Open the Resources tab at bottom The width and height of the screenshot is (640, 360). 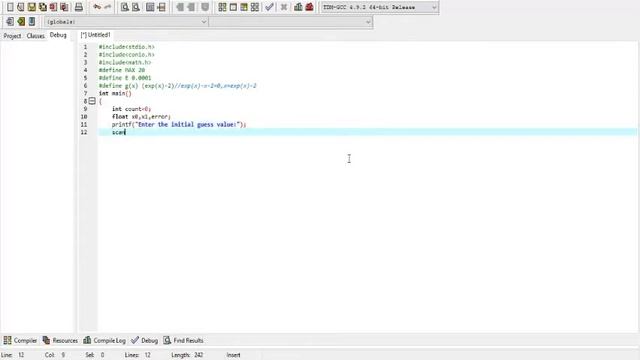[x=60, y=340]
